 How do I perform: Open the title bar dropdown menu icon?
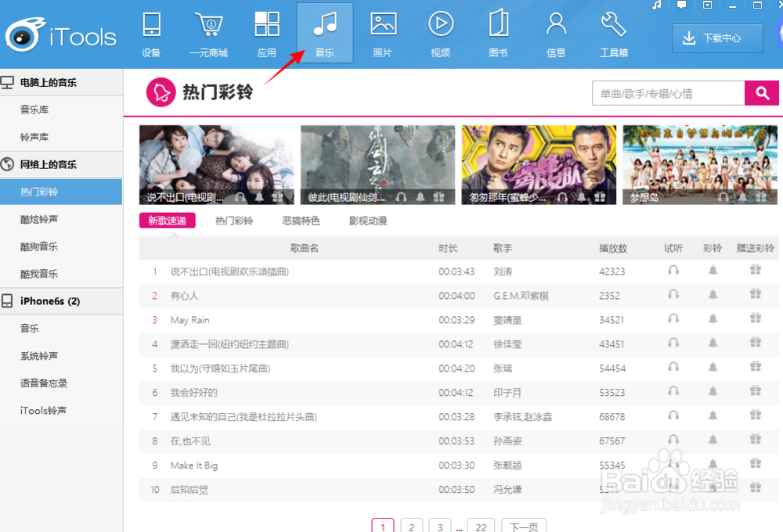point(707,5)
